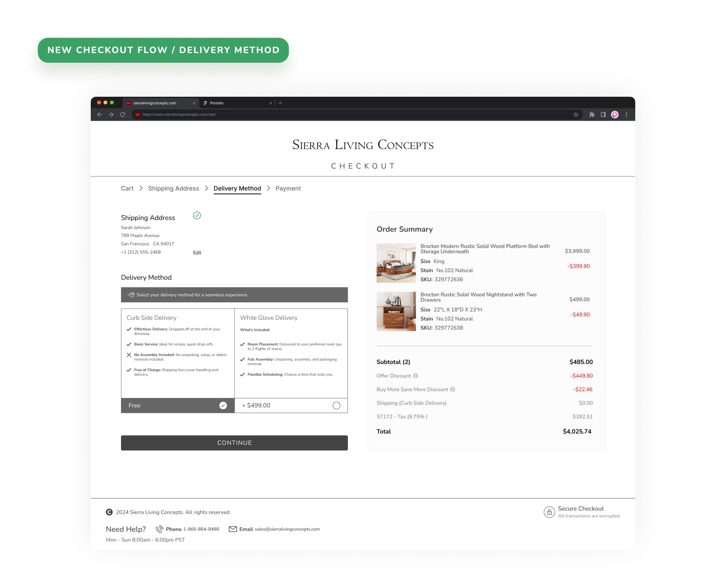
Task: Reload the page with refresh icon
Action: [x=123, y=115]
